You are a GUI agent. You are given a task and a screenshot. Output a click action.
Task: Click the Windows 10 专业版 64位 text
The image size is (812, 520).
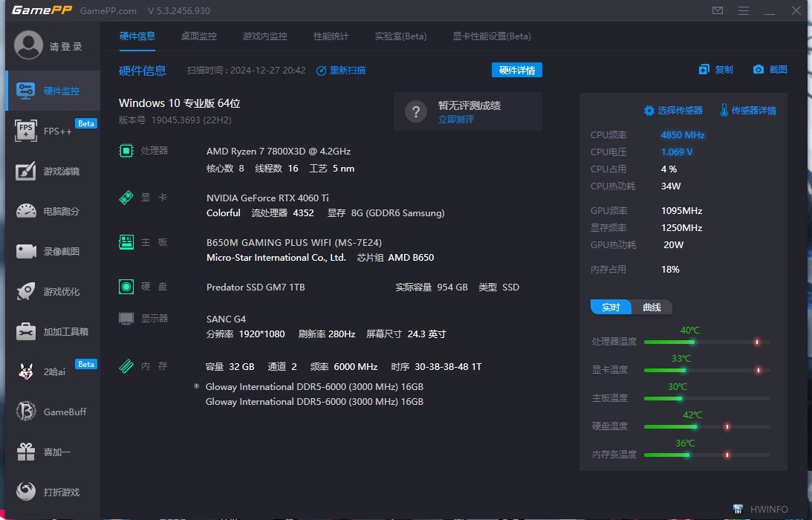point(179,103)
